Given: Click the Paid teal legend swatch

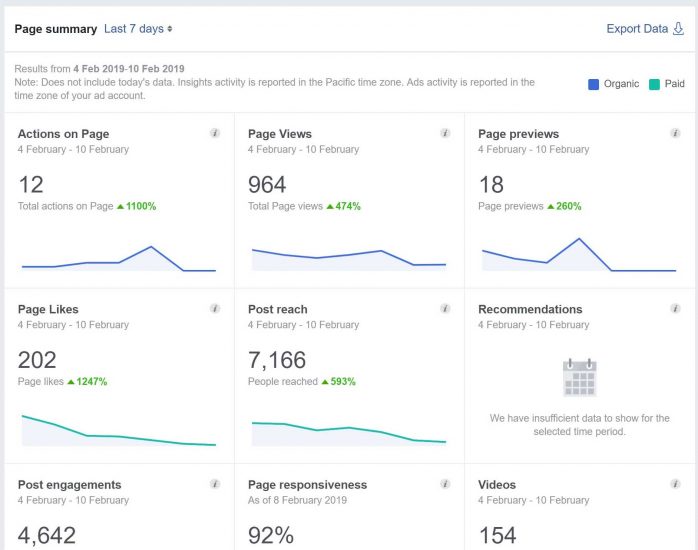Looking at the screenshot, I should coord(654,84).
